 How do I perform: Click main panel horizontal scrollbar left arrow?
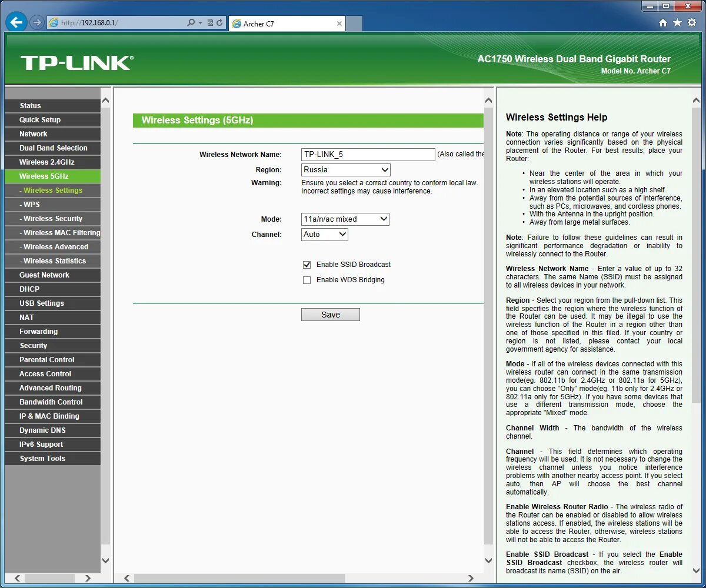tap(126, 579)
